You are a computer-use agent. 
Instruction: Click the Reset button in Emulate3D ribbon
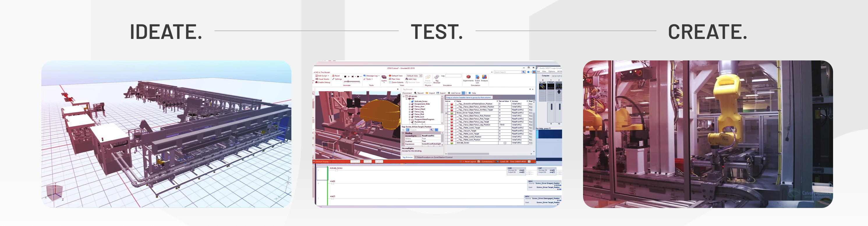[x=336, y=76]
